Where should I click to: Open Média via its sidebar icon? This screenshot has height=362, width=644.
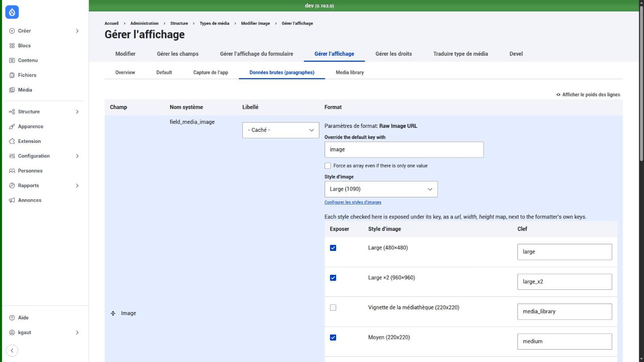click(x=12, y=90)
